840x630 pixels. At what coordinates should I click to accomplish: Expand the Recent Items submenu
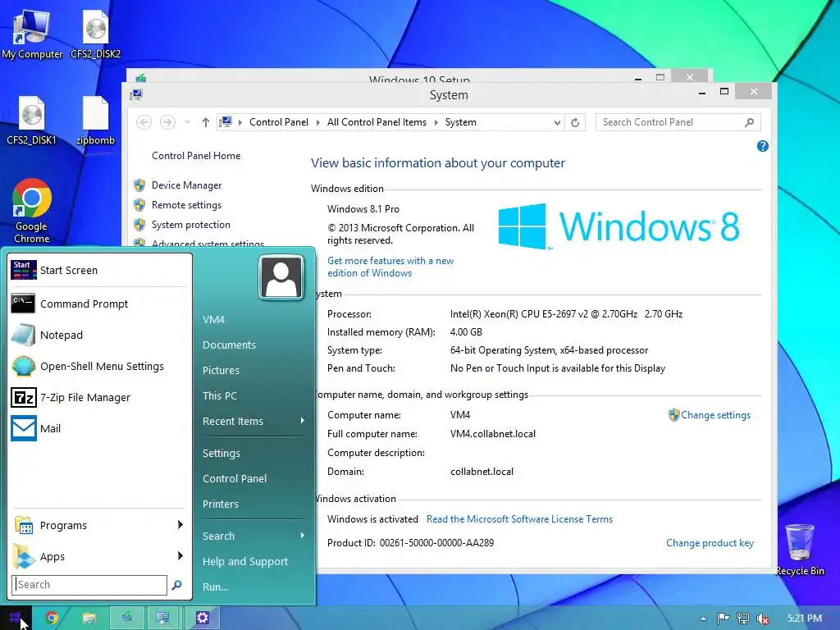[x=254, y=421]
